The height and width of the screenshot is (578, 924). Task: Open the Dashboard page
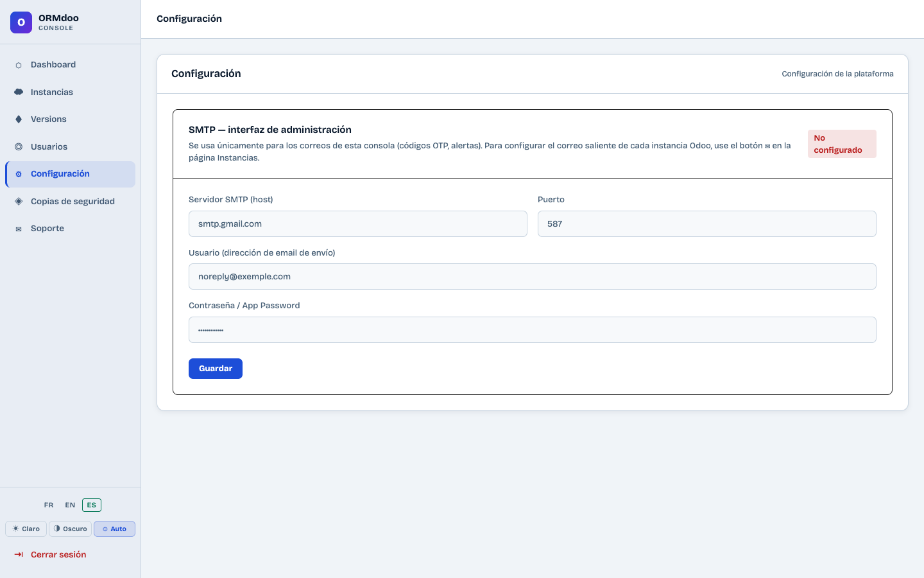point(71,65)
